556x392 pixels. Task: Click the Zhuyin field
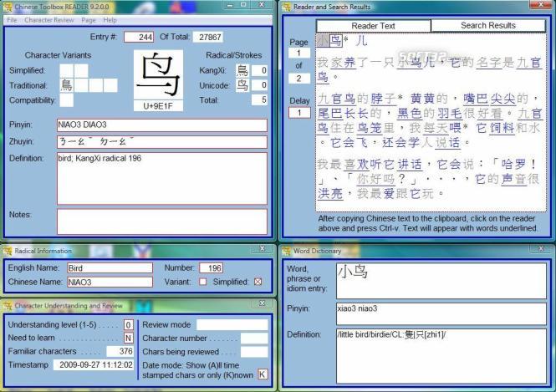162,142
